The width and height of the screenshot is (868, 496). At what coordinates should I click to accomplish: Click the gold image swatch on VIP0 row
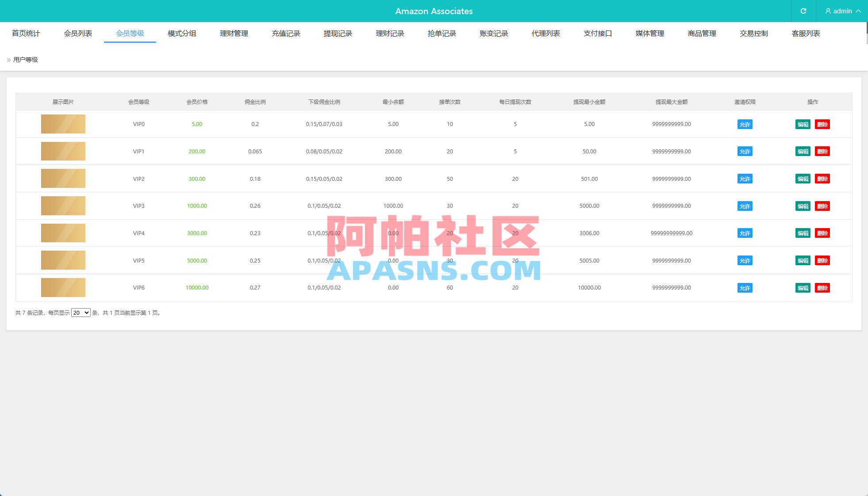point(63,124)
